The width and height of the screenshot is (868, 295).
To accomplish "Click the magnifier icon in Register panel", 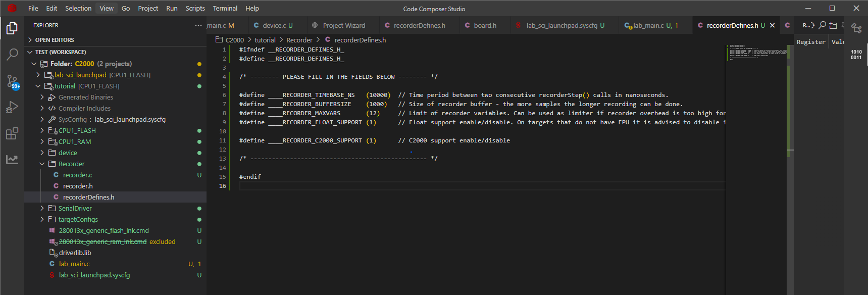I will click(823, 25).
